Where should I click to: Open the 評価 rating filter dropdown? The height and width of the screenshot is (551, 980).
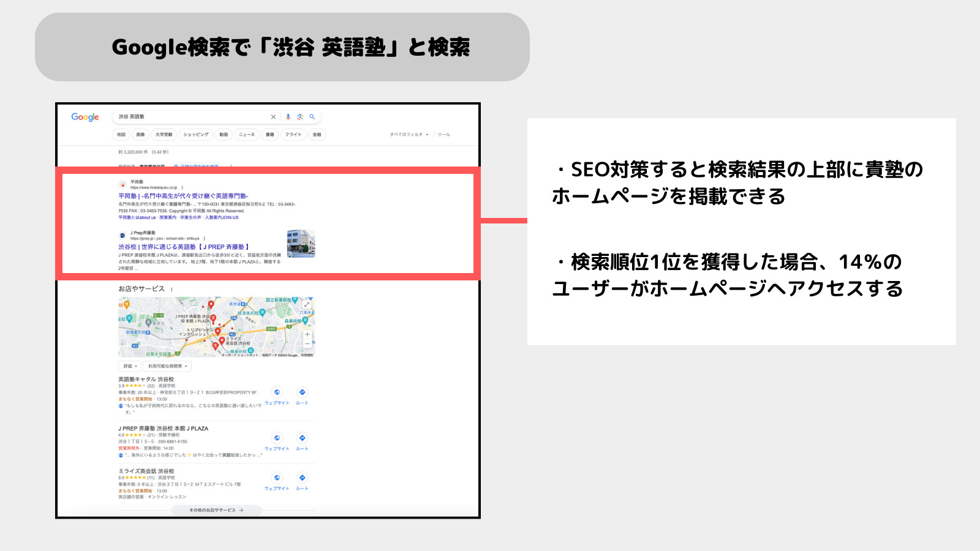pyautogui.click(x=130, y=367)
